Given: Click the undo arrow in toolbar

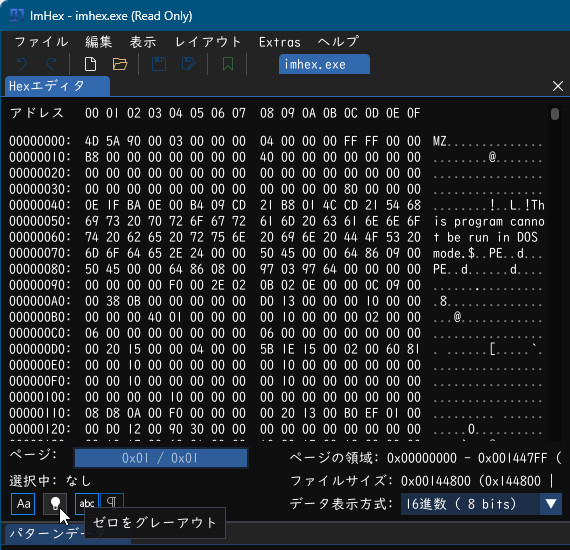Looking at the screenshot, I should 22,64.
